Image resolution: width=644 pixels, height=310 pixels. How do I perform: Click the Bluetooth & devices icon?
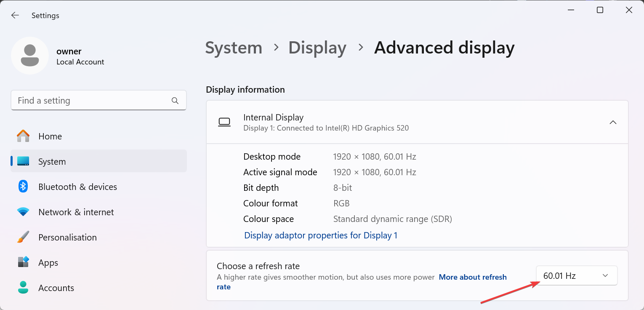23,187
